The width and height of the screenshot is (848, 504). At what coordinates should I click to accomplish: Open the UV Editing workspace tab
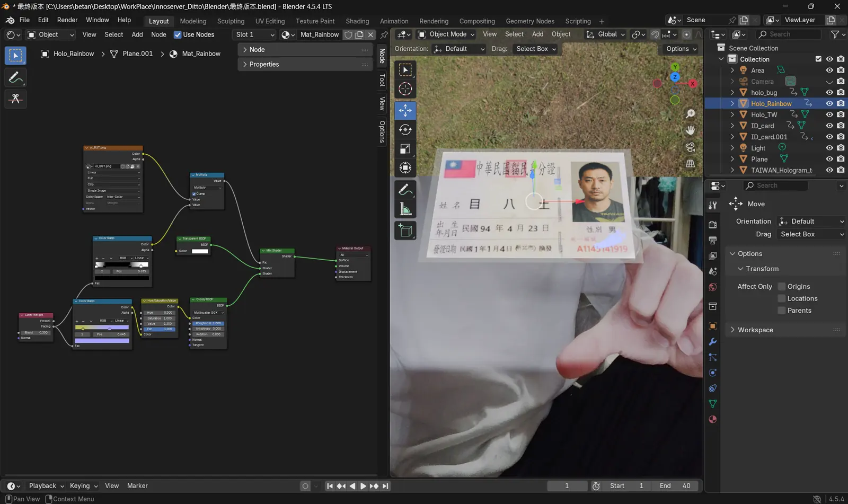tap(270, 21)
